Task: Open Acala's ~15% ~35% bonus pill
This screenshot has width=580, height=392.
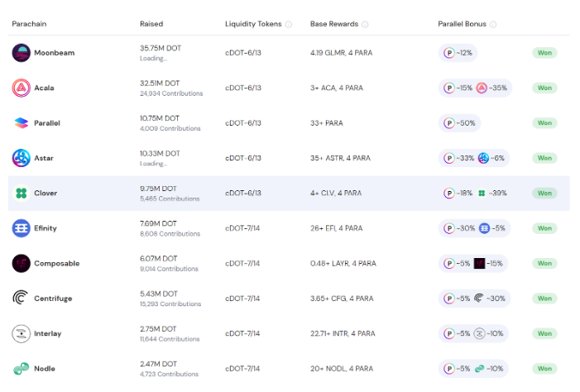Action: coord(475,88)
